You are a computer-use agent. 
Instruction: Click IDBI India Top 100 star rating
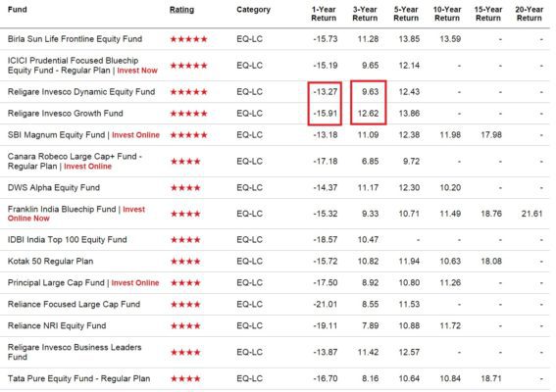(x=185, y=240)
